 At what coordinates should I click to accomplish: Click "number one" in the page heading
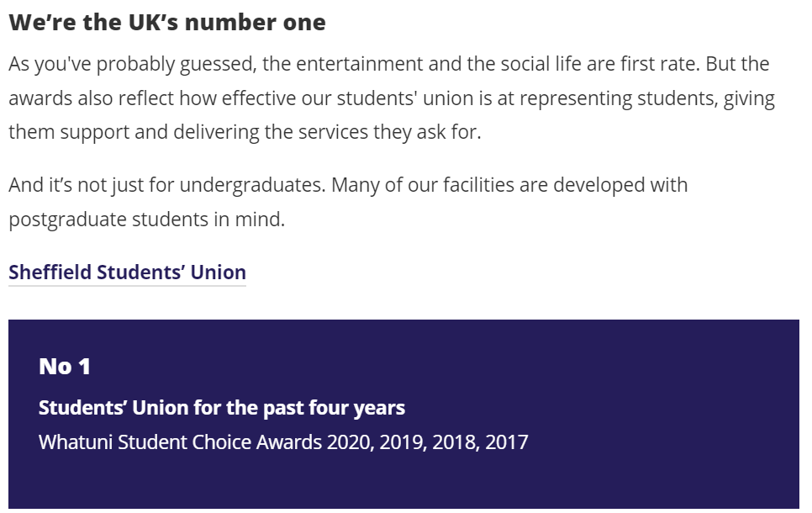[x=256, y=23]
